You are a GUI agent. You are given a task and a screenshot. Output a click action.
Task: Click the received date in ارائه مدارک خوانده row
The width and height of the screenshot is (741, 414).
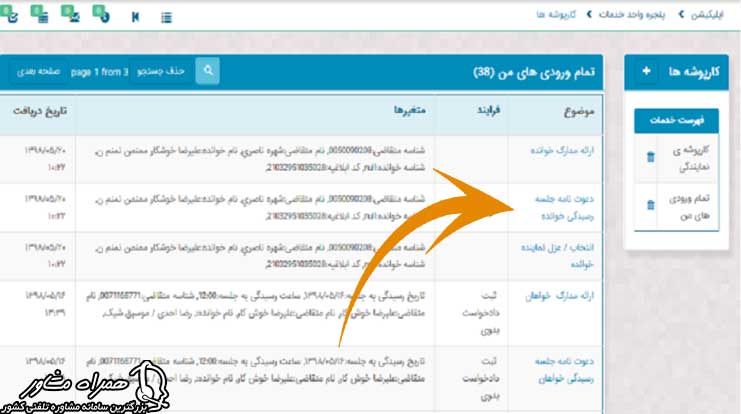[x=45, y=158]
